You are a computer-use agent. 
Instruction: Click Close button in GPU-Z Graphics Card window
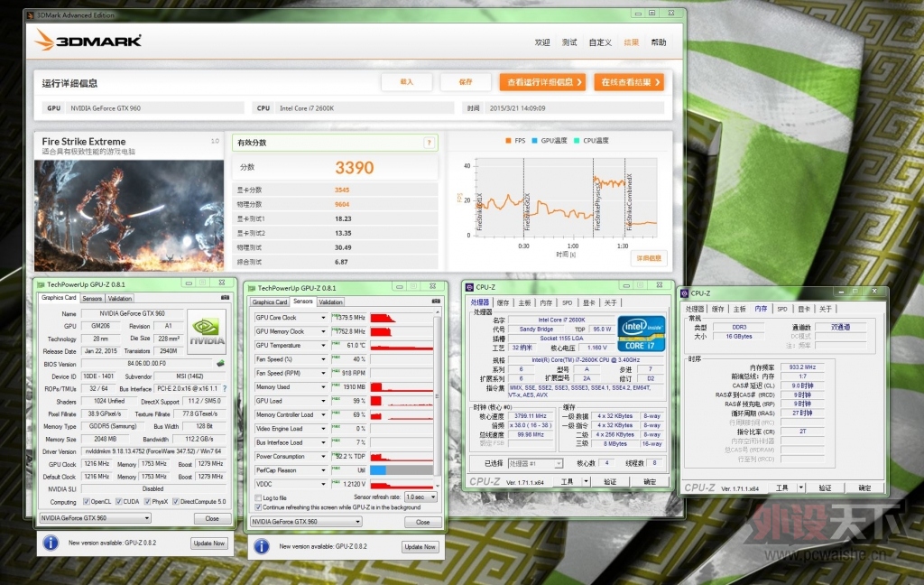click(211, 518)
